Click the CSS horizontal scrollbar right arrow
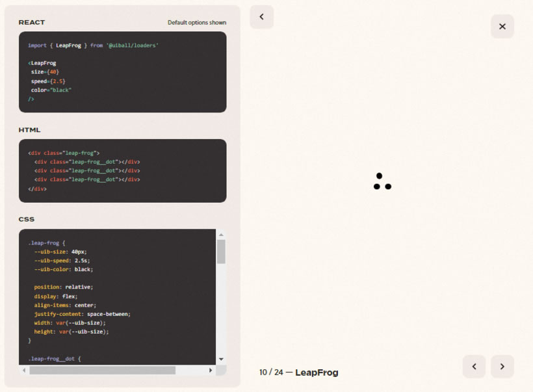Image resolution: width=533 pixels, height=392 pixels. click(x=211, y=371)
